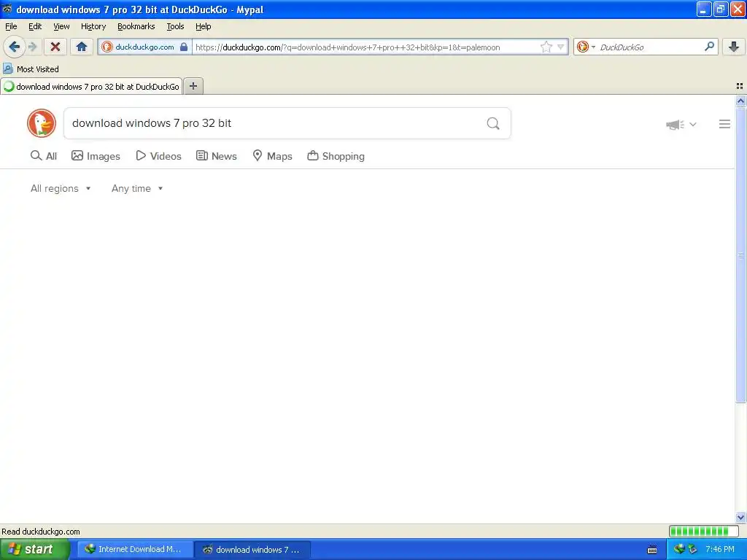Go back with the Back arrow button
747x560 pixels.
coord(14,47)
